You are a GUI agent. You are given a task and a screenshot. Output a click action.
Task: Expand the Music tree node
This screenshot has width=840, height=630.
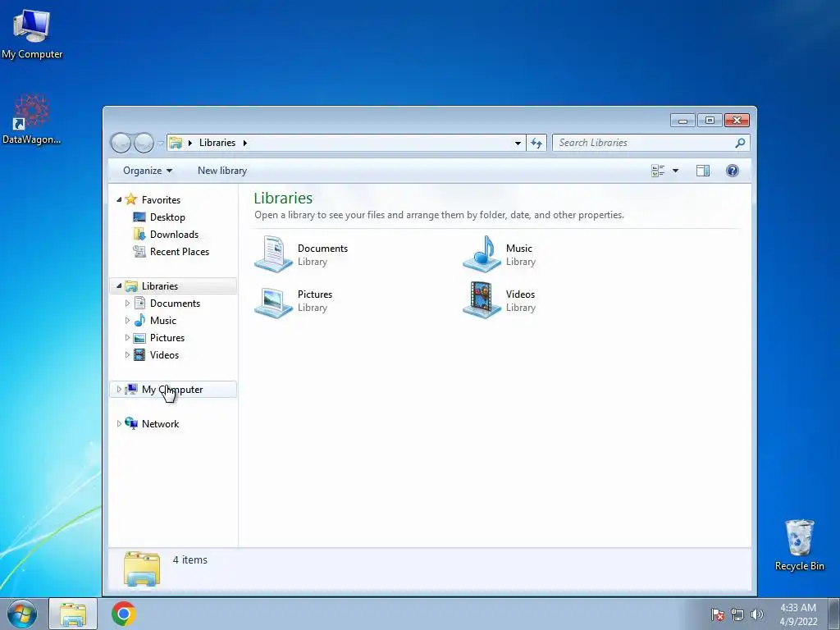coord(127,321)
